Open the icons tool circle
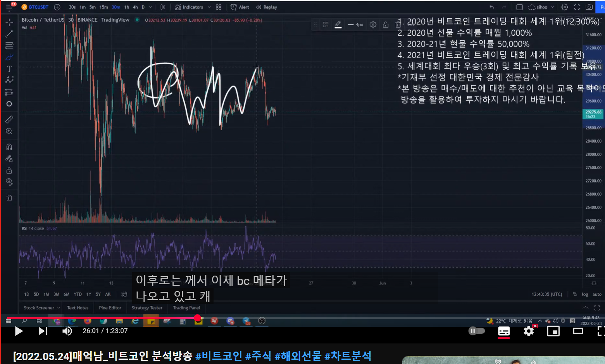 click(x=9, y=104)
